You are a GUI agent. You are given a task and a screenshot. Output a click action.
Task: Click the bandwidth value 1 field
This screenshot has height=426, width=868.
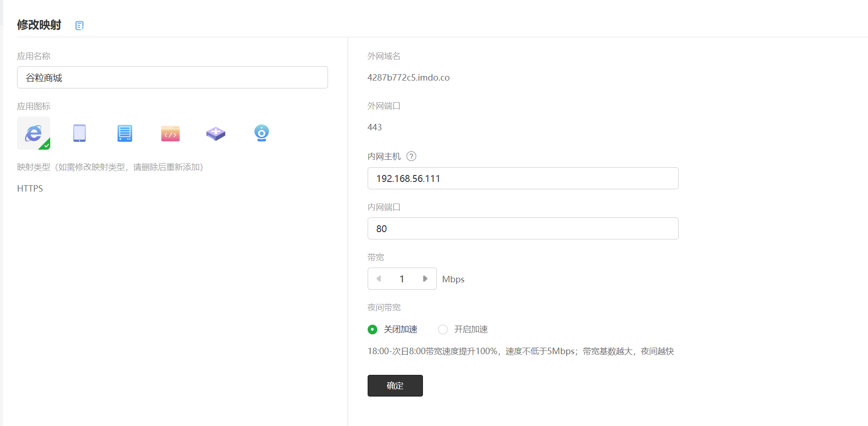coord(402,279)
